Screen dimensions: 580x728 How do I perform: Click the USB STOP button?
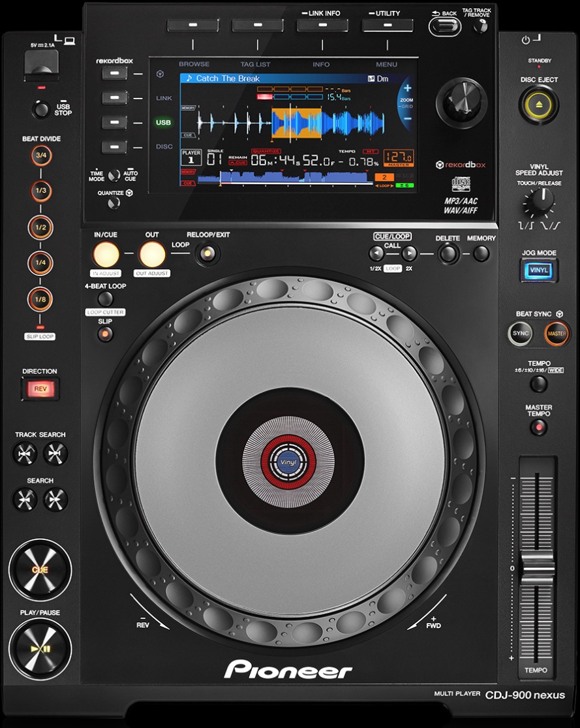click(x=41, y=110)
